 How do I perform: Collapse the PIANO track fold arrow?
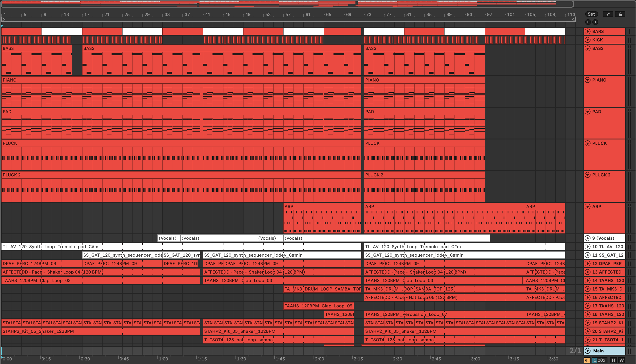coord(587,80)
